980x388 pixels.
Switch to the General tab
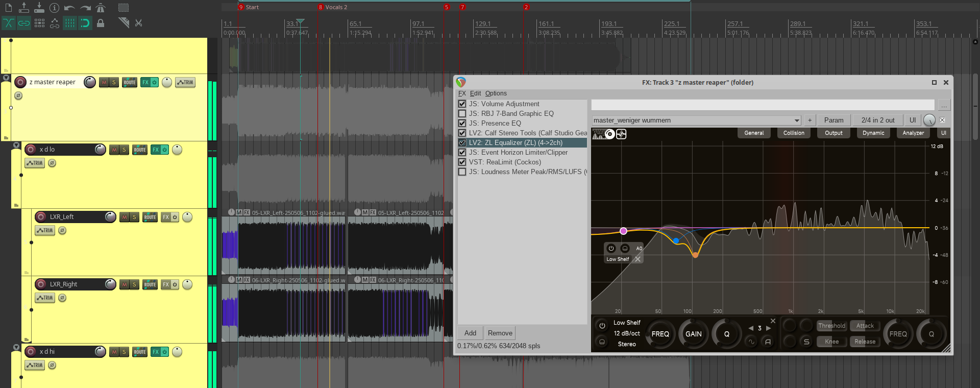point(754,133)
